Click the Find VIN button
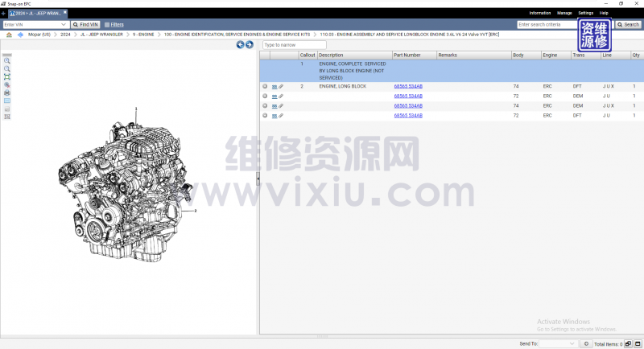 [85, 25]
